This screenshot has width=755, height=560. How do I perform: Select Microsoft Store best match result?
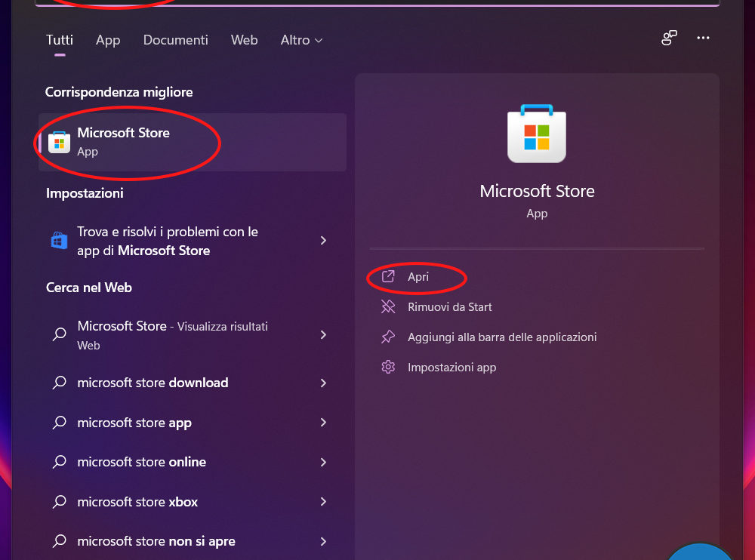coord(123,141)
